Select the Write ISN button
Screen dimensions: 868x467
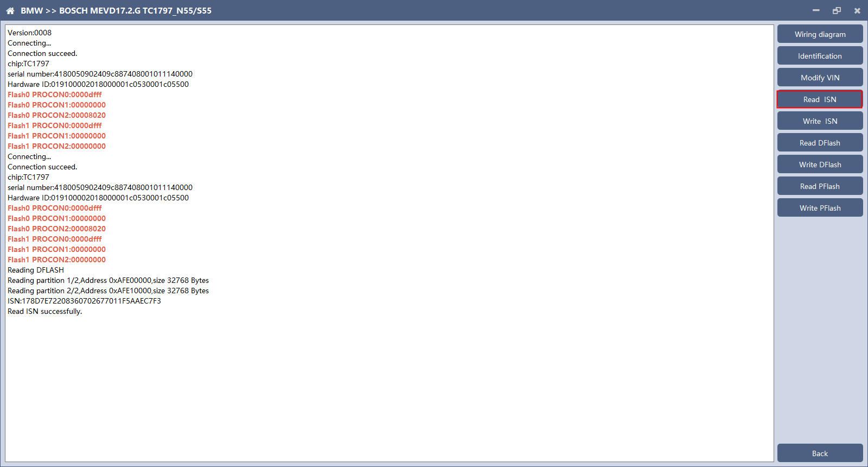pos(820,121)
